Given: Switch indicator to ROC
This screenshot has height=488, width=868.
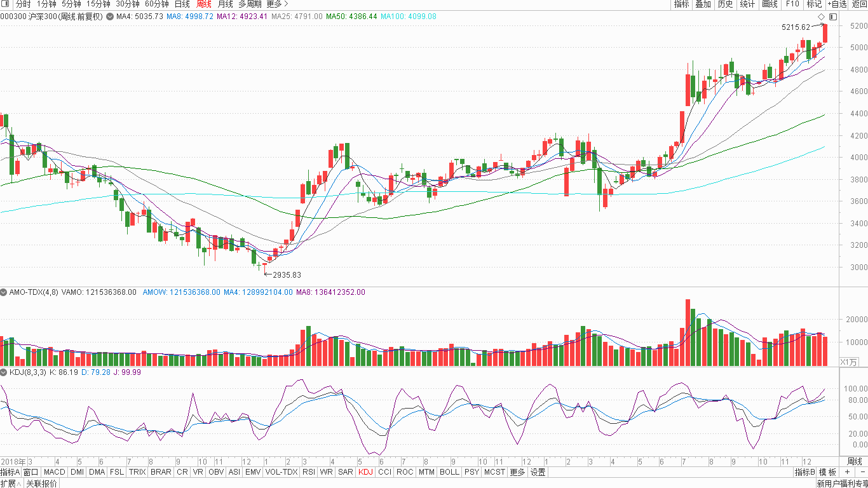Looking at the screenshot, I should 405,472.
